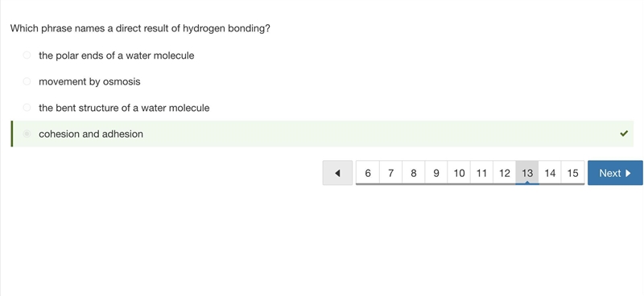Select 'movement by osmosis' radio option
This screenshot has height=296, width=644.
click(27, 81)
